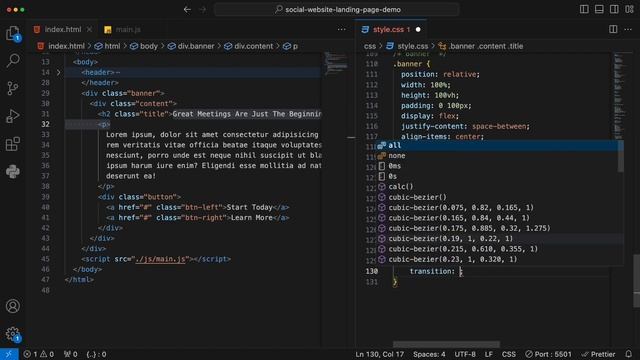Click the Port : 5501 live server entry
This screenshot has height=360, width=640.
(548, 354)
